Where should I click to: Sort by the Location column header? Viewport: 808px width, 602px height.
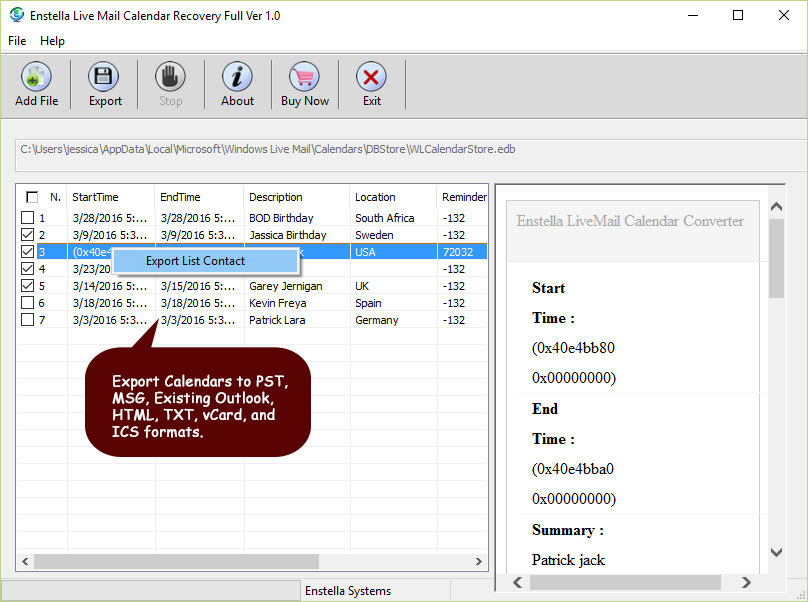coord(376,197)
